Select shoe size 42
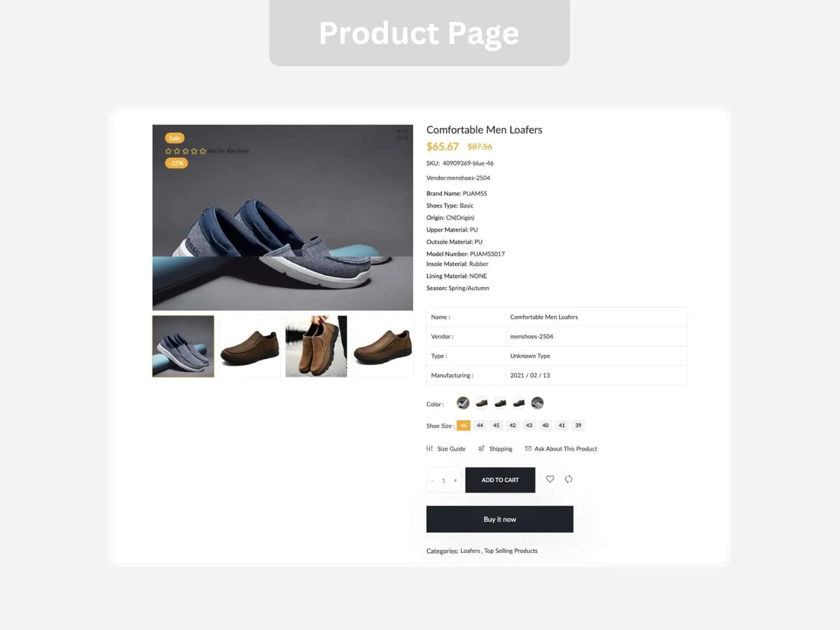Viewport: 840px width, 630px height. (513, 425)
